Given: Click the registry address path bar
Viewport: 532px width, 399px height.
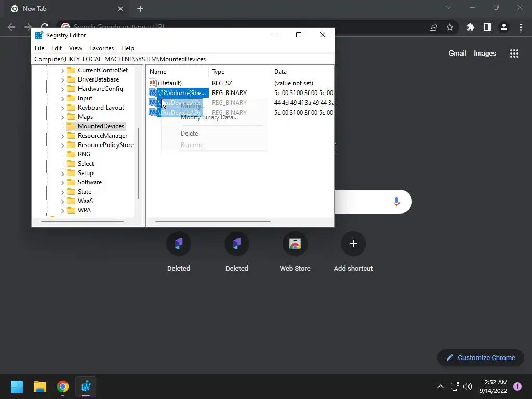Looking at the screenshot, I should [x=183, y=59].
